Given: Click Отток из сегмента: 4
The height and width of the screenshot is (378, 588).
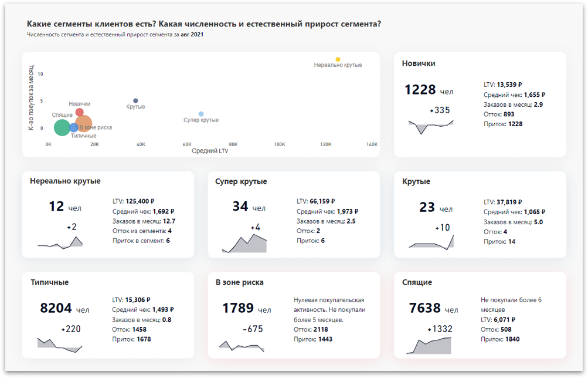Looking at the screenshot, I should coord(142,231).
